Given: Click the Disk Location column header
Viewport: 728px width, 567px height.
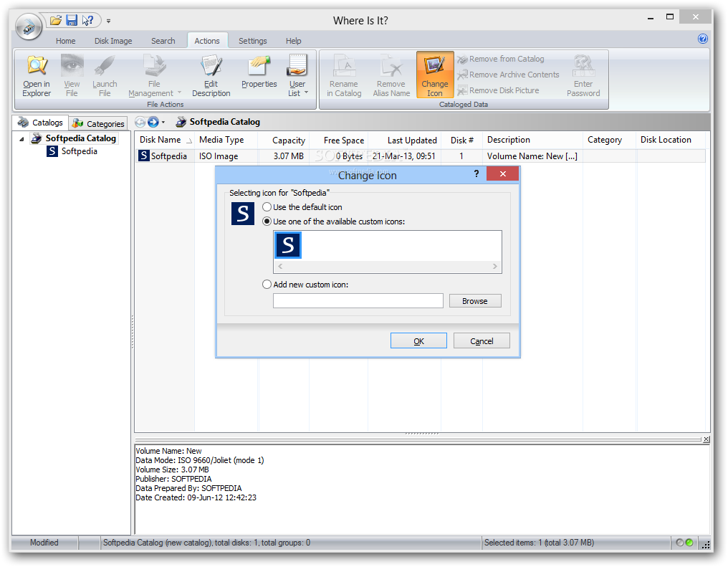Looking at the screenshot, I should pos(671,140).
